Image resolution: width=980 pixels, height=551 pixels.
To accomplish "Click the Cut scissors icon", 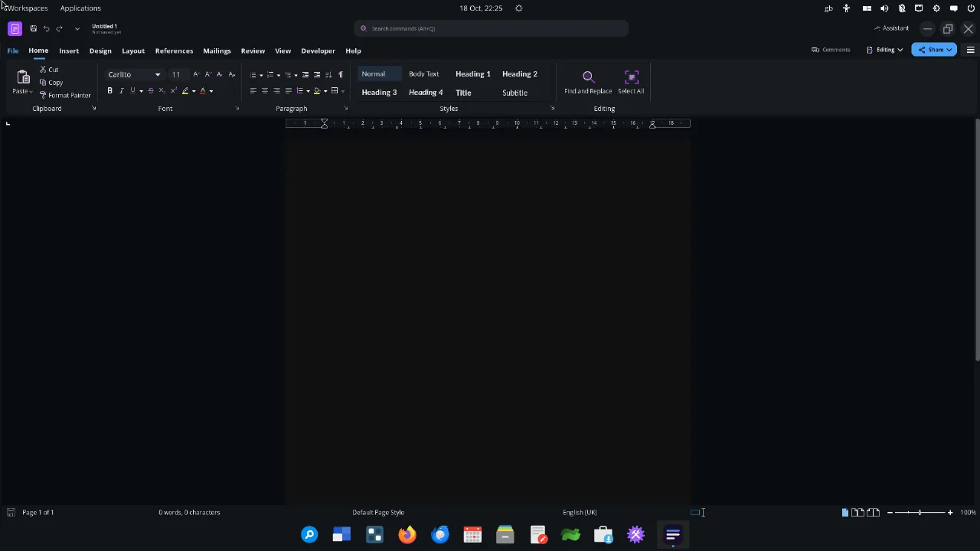I will coord(44,70).
